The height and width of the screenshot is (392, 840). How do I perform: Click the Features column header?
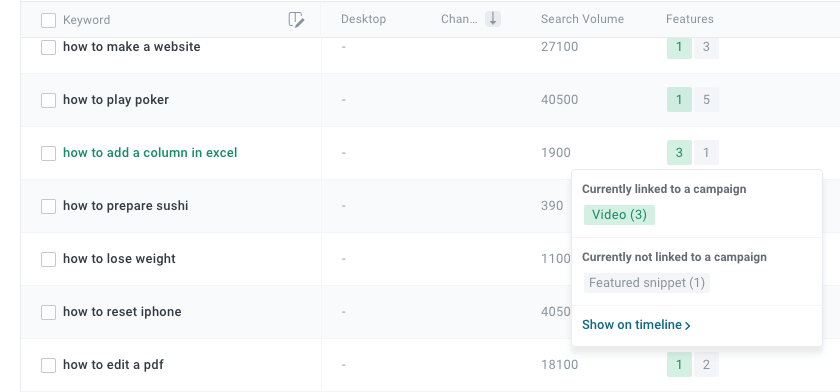pos(689,19)
